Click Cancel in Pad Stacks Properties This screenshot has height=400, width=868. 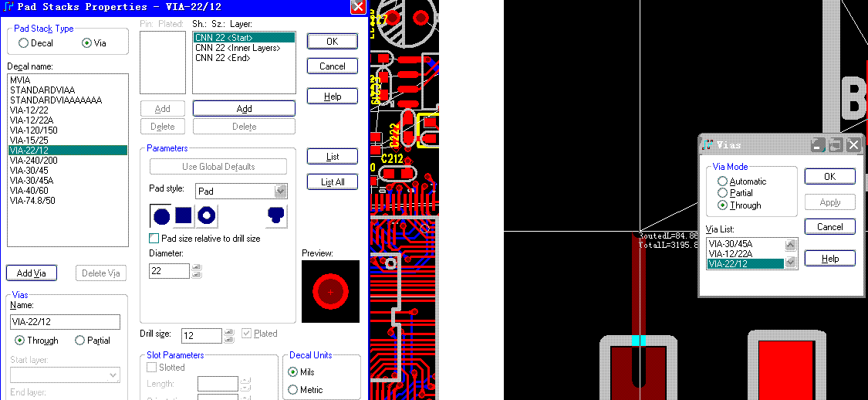click(x=332, y=66)
